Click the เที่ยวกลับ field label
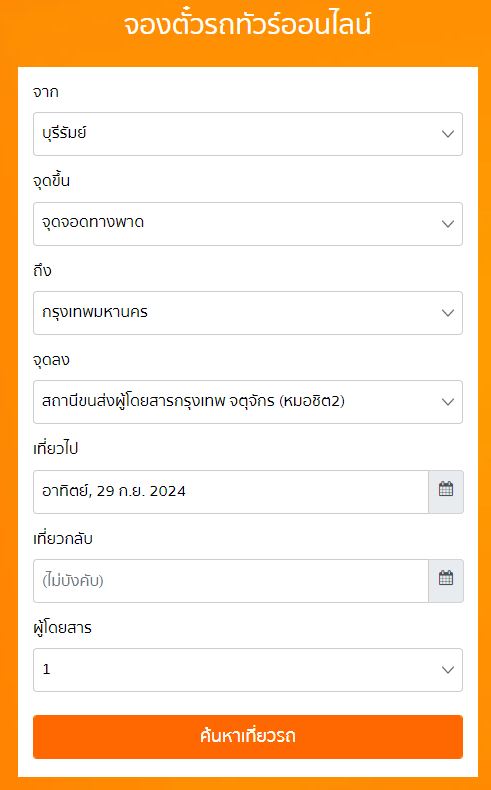The height and width of the screenshot is (790, 491). click(63, 539)
